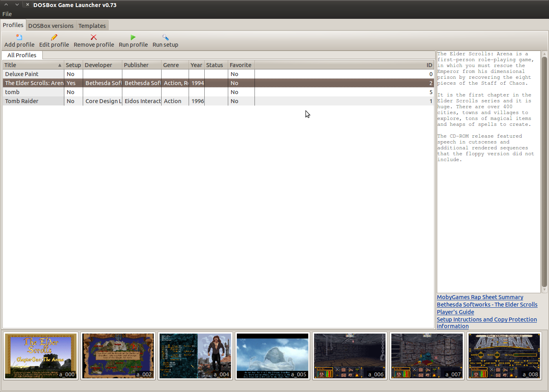
Task: Click the description scrollbar down arrow
Action: pos(544,290)
